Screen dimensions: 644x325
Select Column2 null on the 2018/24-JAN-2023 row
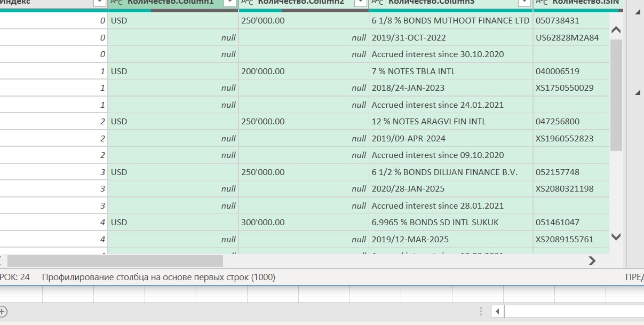[x=304, y=88]
